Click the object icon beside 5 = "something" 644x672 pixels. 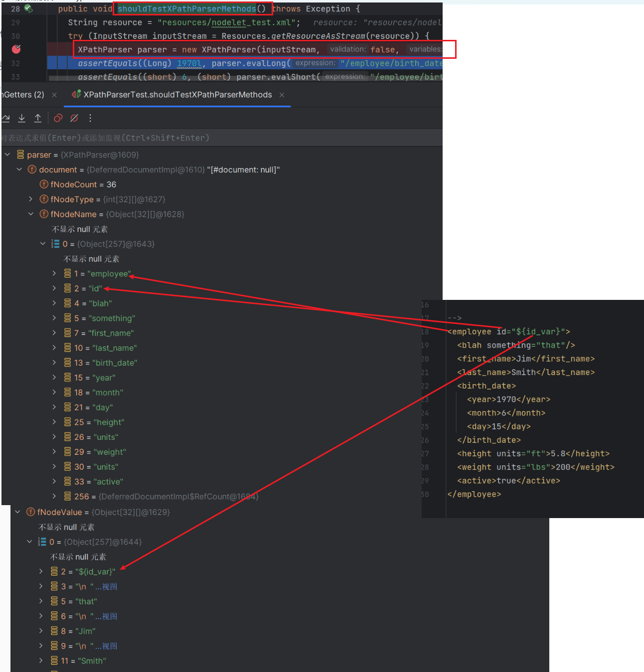coord(67,318)
